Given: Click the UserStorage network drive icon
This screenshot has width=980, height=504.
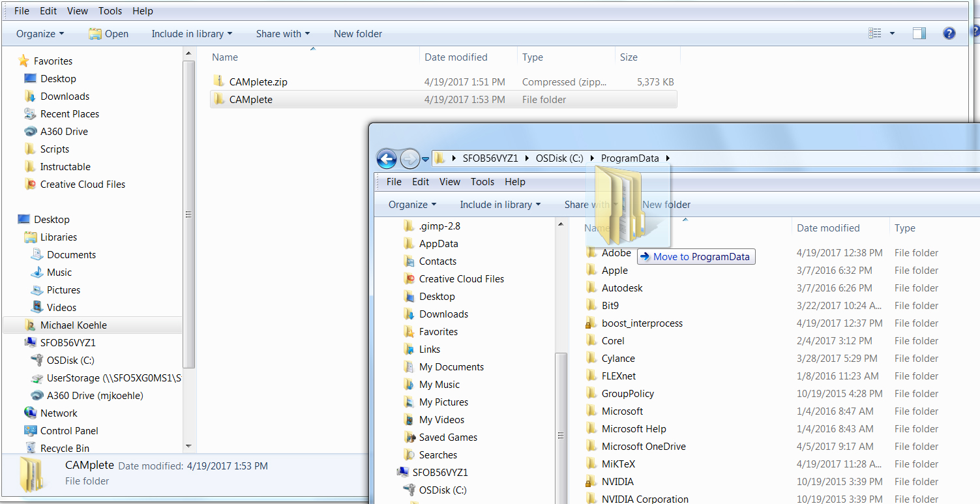Looking at the screenshot, I should [x=37, y=378].
